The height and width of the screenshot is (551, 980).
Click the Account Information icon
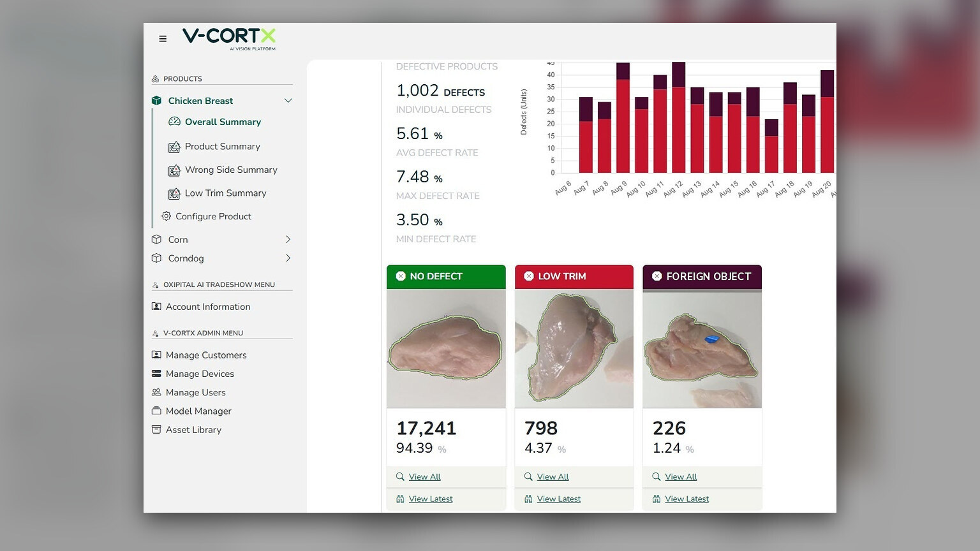click(156, 306)
